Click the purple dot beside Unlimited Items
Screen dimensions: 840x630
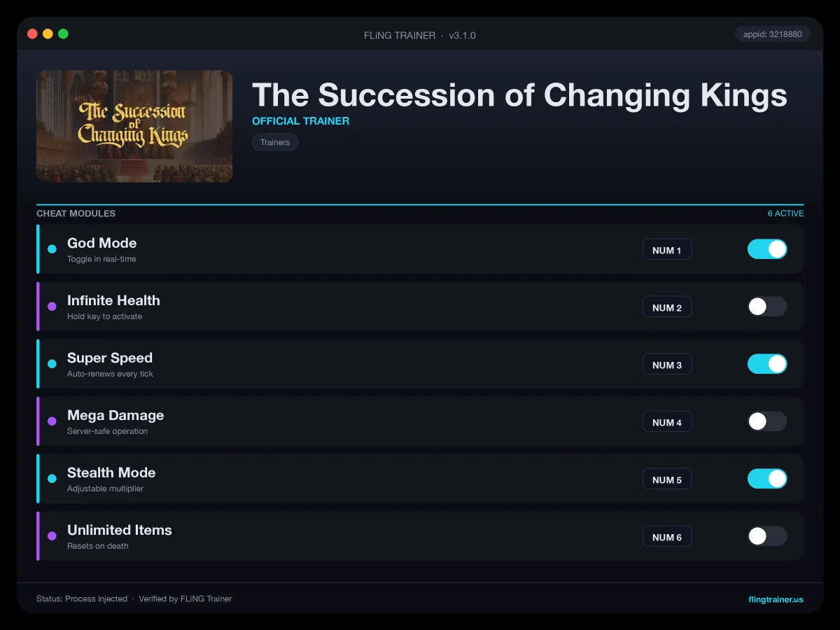point(52,536)
